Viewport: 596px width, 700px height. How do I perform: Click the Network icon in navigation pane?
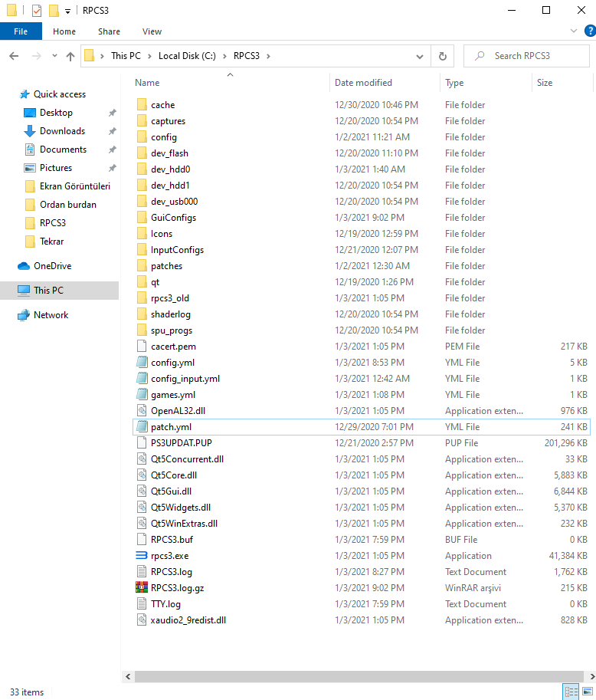[x=24, y=315]
